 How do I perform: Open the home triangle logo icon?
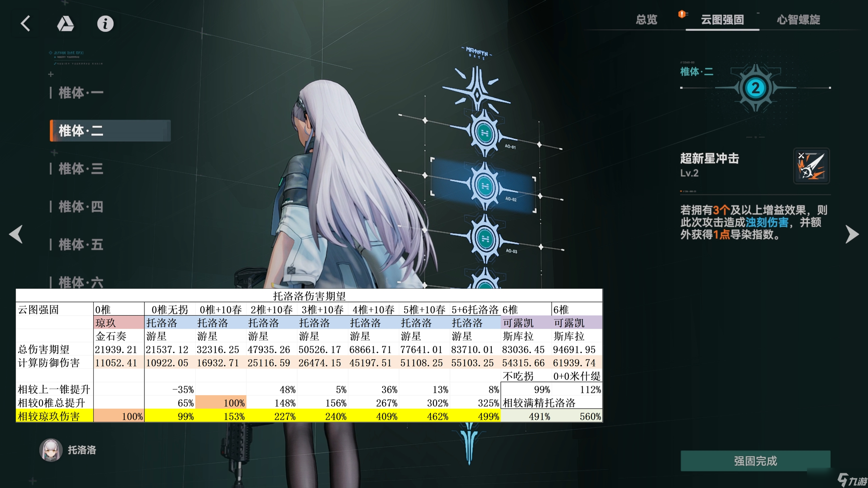65,24
